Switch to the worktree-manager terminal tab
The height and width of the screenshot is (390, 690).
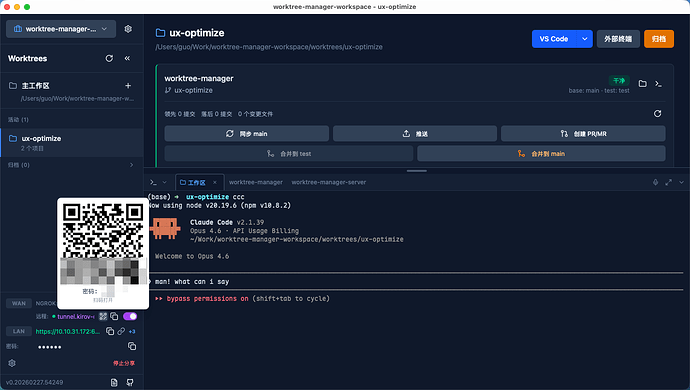[256, 182]
